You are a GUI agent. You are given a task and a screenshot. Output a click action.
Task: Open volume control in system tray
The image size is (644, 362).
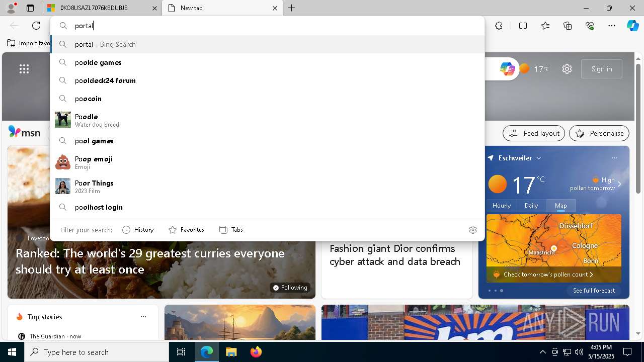[x=579, y=352]
